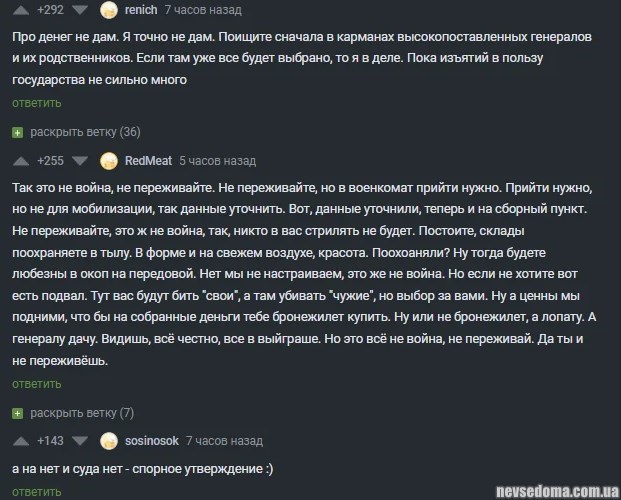The width and height of the screenshot is (621, 500).
Task: Reply to renich via «ответить»
Action: [x=37, y=103]
